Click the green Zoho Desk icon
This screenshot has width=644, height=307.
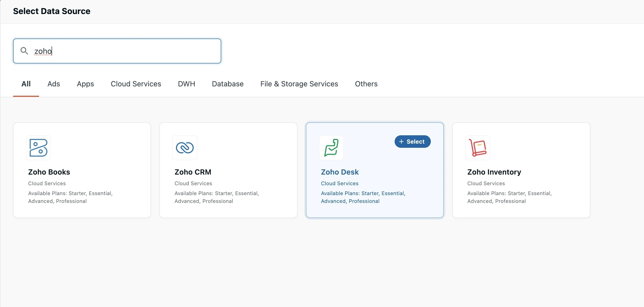331,148
